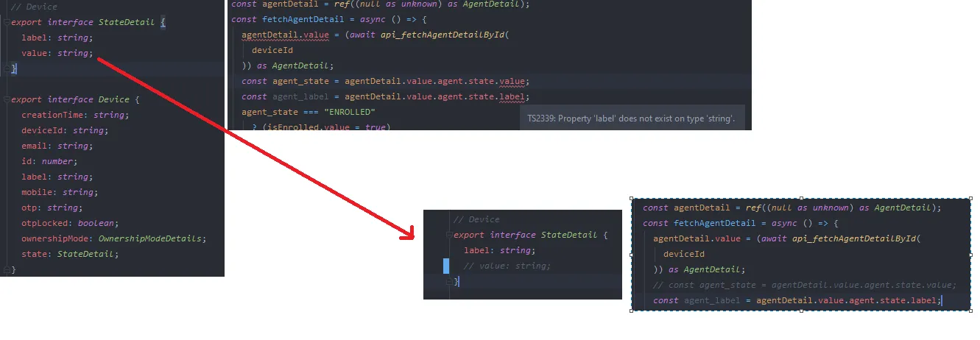
Task: Click the red-underlined label in agent_label line
Action: click(513, 96)
